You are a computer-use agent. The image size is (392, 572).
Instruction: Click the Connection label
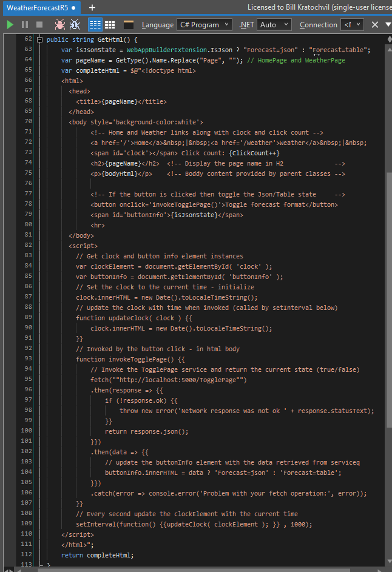click(318, 25)
